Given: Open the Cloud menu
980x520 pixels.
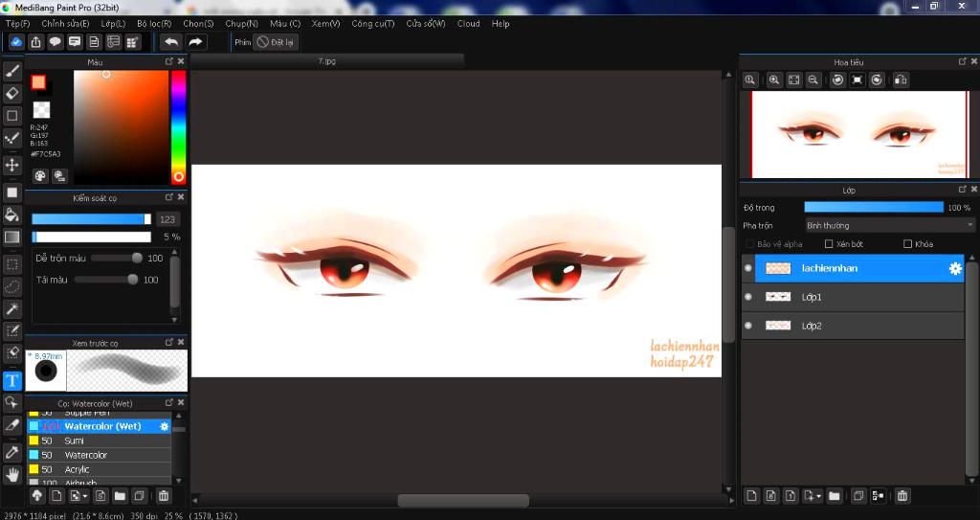Looking at the screenshot, I should [x=468, y=24].
